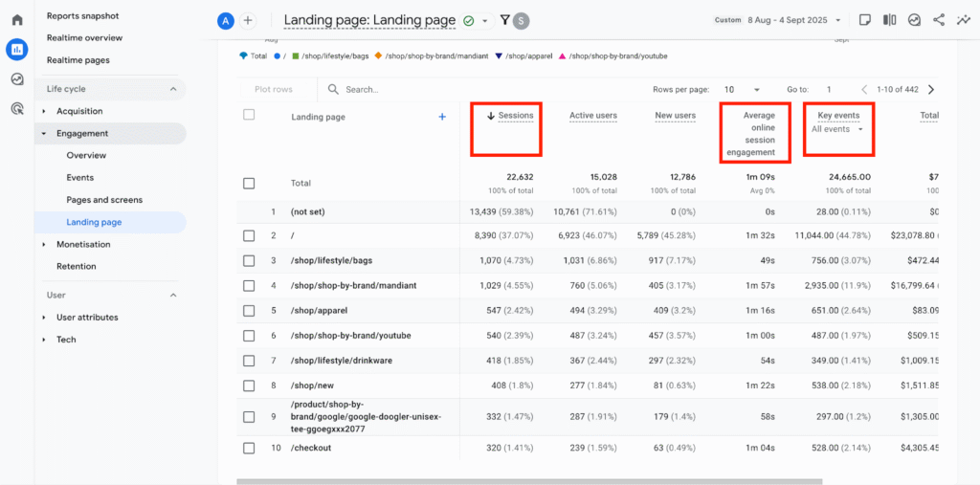Viewport: 980px width, 485px height.
Task: Open the Explore icon in left rail
Action: 17,78
